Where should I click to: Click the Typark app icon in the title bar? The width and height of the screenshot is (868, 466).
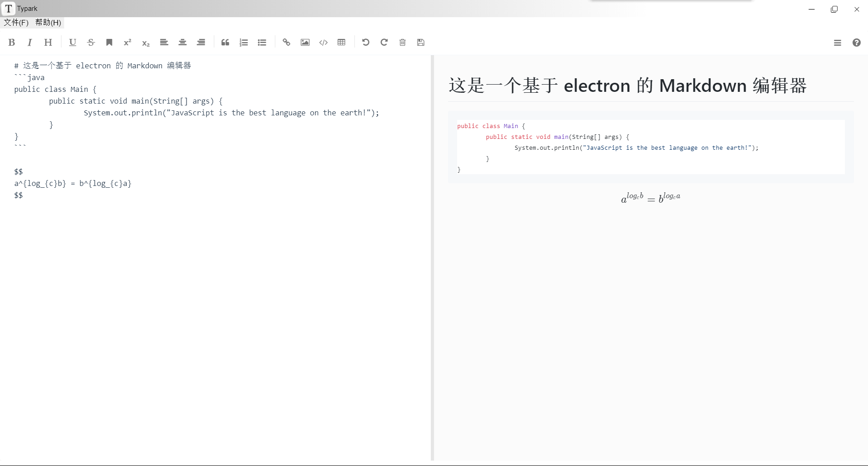tap(9, 9)
